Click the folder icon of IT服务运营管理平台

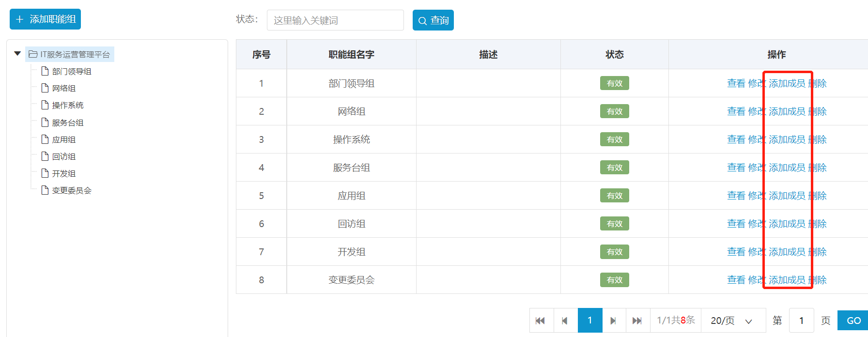(x=33, y=54)
